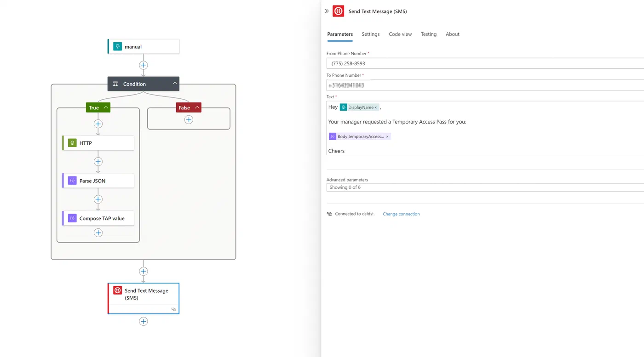Collapse the side panel with double chevron
The height and width of the screenshot is (357, 644).
coord(327,11)
